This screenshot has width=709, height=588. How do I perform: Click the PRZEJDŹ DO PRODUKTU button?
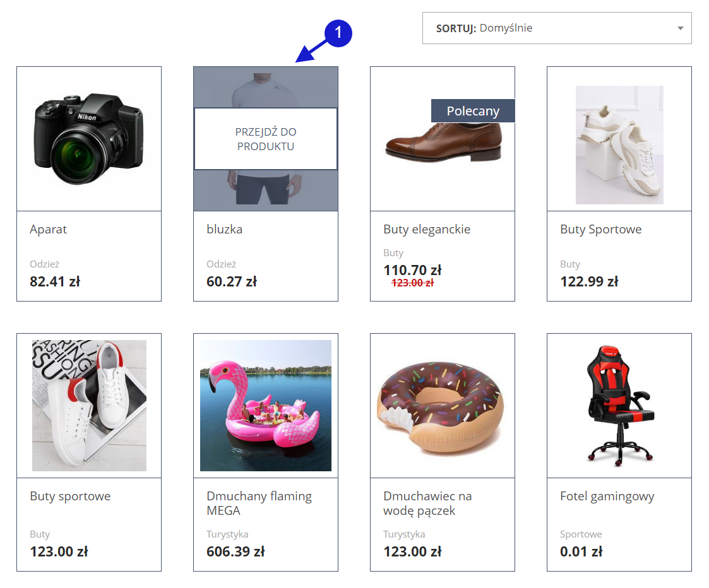[265, 139]
